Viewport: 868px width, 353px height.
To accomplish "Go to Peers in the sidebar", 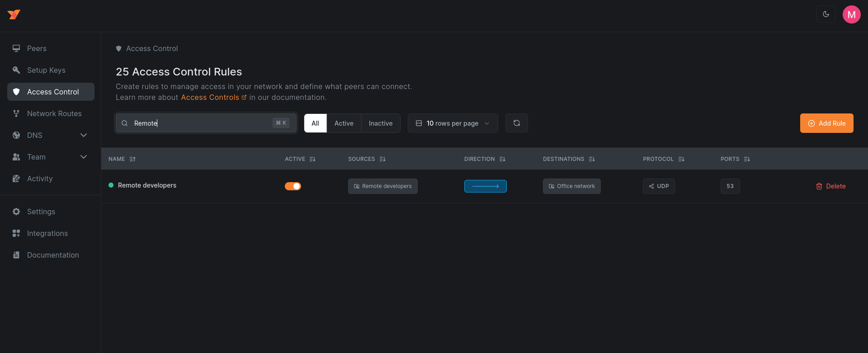I will (x=37, y=48).
